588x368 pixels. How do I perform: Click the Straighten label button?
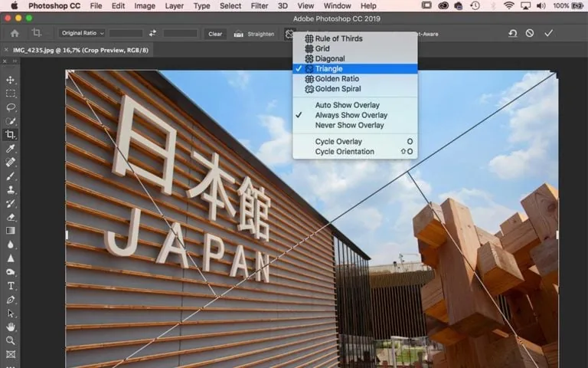click(260, 34)
